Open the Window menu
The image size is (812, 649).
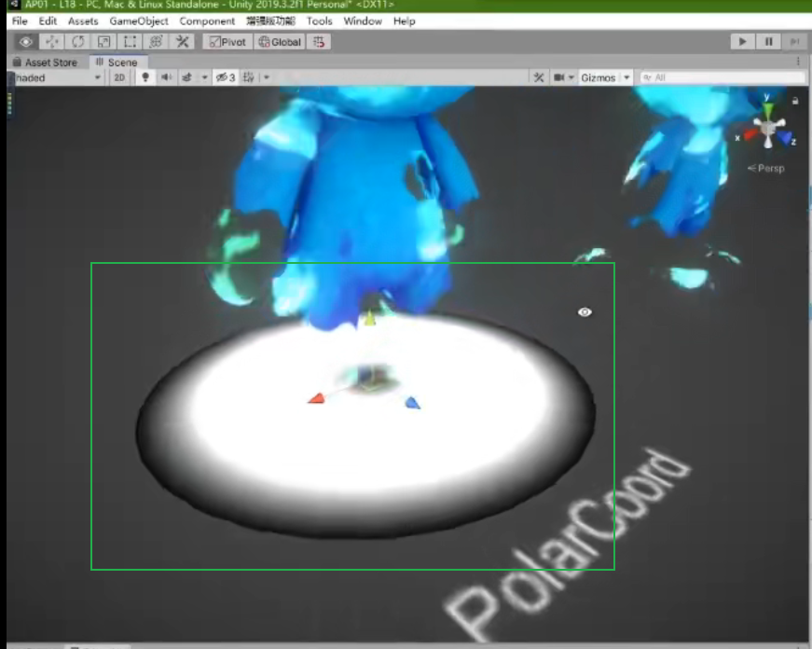click(363, 21)
